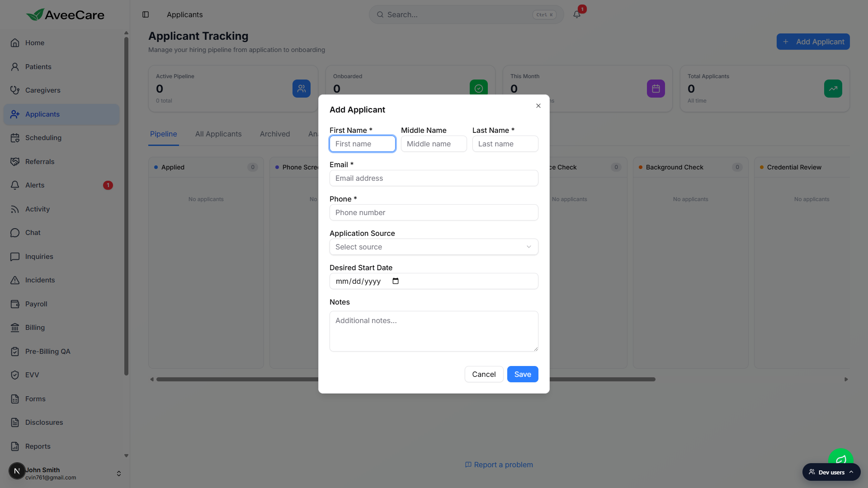Open Pre-Billing QA in the sidebar

click(61, 352)
